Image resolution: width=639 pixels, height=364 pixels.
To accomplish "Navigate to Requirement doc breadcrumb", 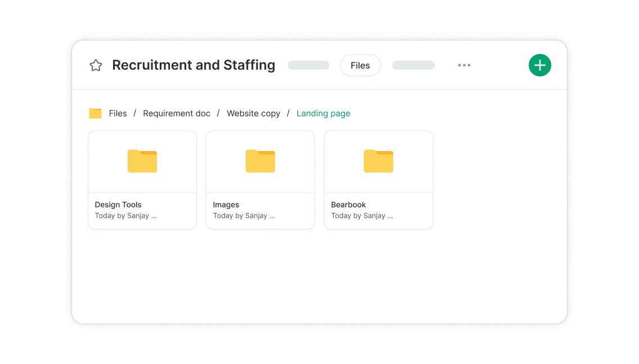I will [177, 113].
